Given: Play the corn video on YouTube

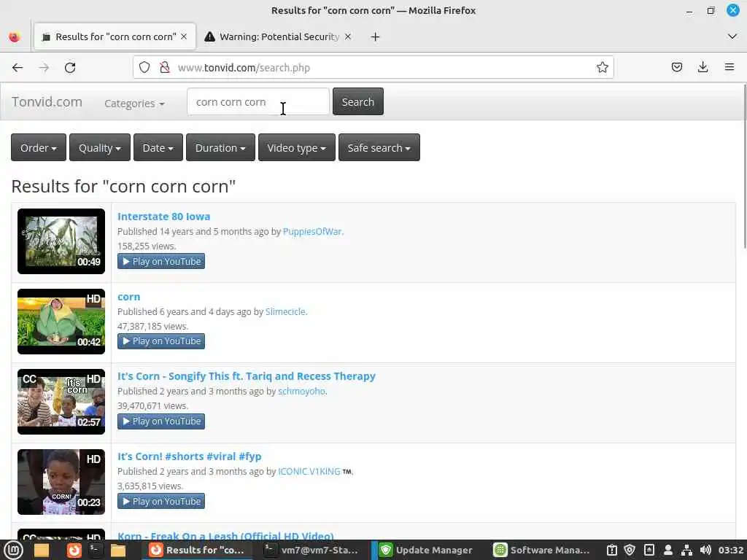Looking at the screenshot, I should (161, 341).
